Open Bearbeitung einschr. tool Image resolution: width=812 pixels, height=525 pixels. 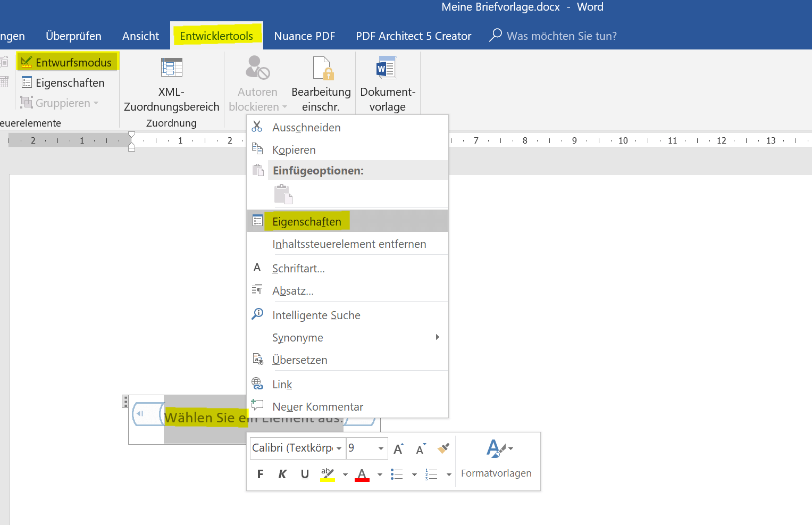321,85
